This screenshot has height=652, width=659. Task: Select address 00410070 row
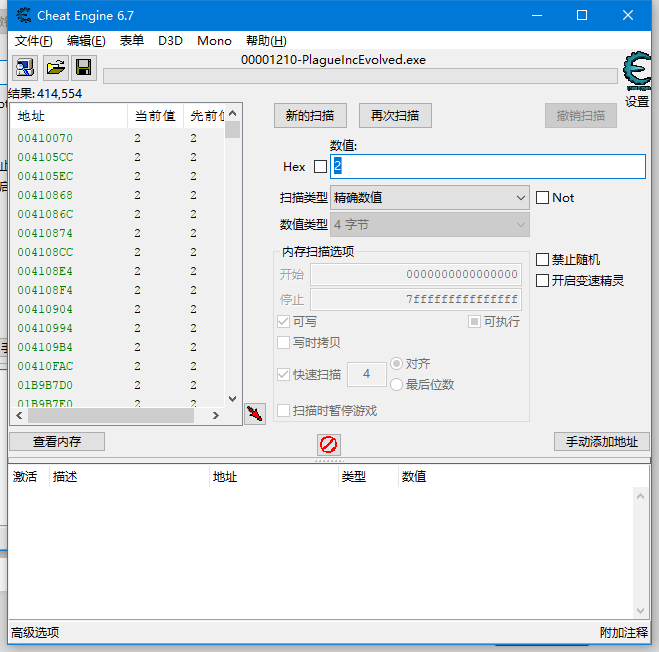pos(118,138)
